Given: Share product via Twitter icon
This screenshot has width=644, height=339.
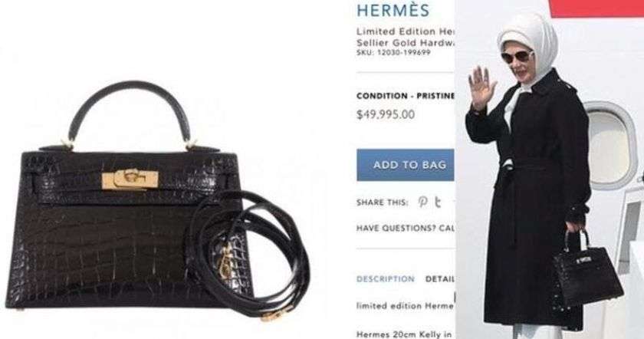Looking at the screenshot, I should 439,202.
